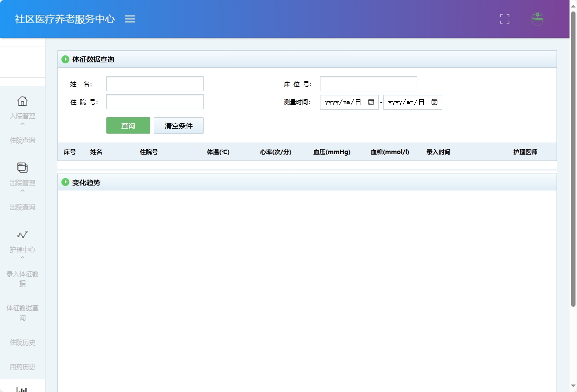Click the green arrow on 体征数据查询 panel header
The height and width of the screenshot is (392, 577).
coord(65,59)
